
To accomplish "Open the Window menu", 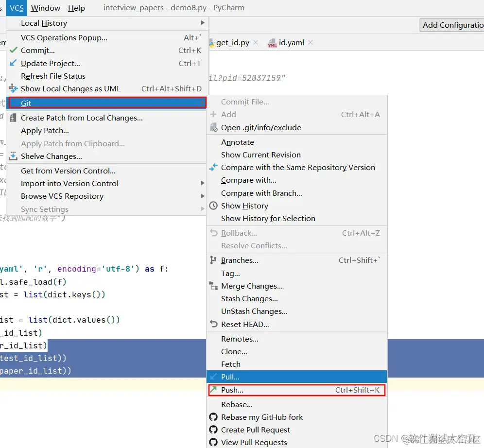I will (45, 8).
